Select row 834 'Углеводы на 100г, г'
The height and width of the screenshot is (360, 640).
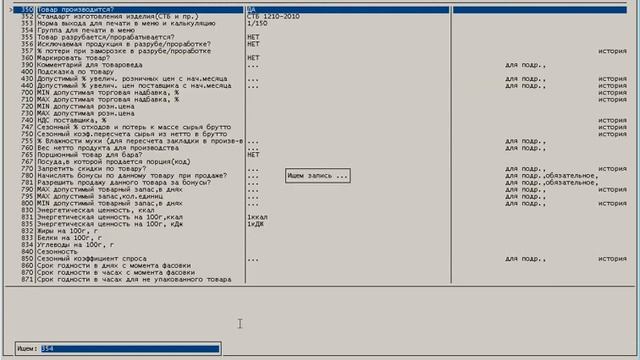pyautogui.click(x=320, y=245)
